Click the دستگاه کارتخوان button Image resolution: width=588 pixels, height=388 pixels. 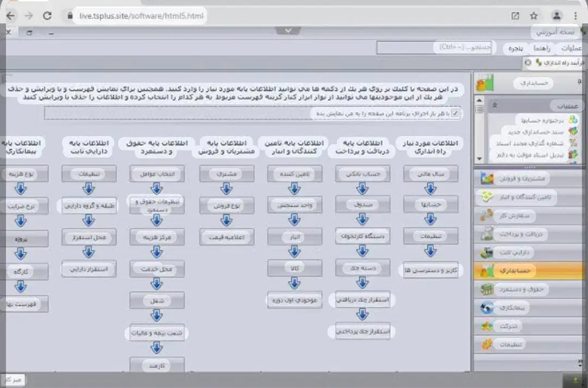[x=363, y=236]
